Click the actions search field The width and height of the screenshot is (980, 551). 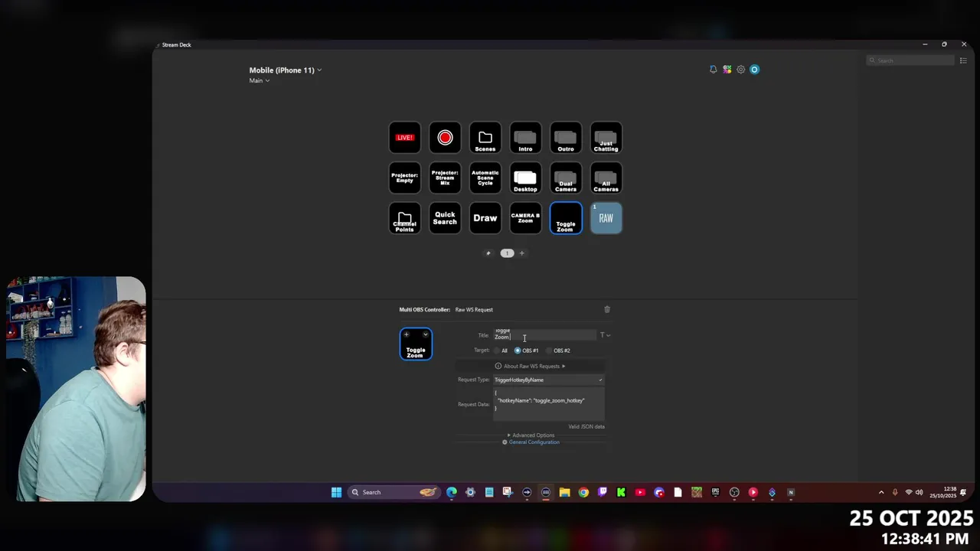point(910,60)
